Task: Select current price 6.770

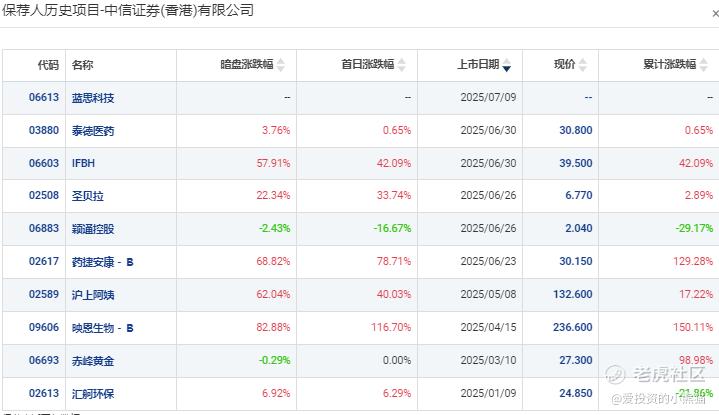Action: tap(579, 195)
